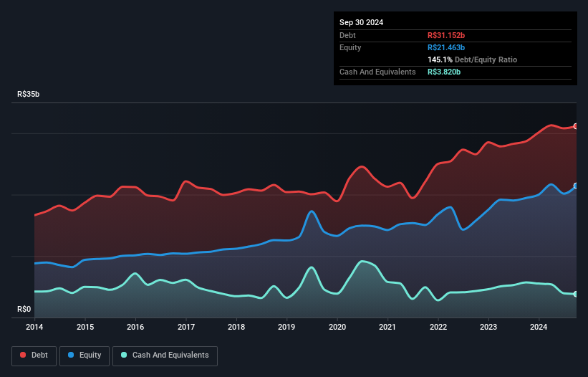Viewport: 588px width, 377px height.
Task: Click the Sep 30 2024 tooltip date
Action: [x=361, y=22]
